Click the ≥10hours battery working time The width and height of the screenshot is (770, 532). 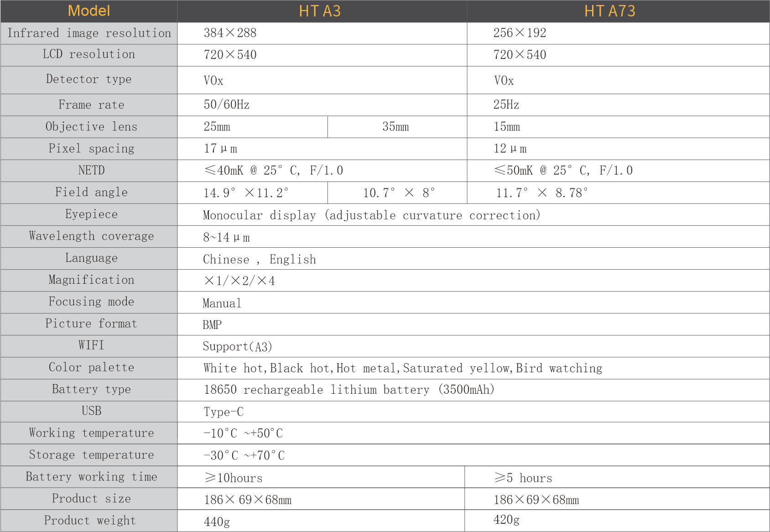pos(234,478)
